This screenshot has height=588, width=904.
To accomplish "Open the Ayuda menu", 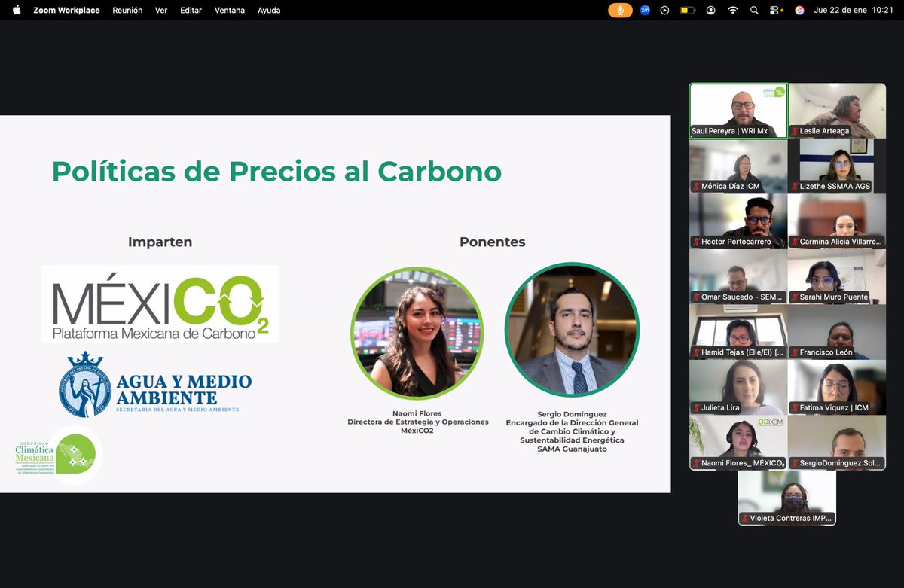I will 268,10.
